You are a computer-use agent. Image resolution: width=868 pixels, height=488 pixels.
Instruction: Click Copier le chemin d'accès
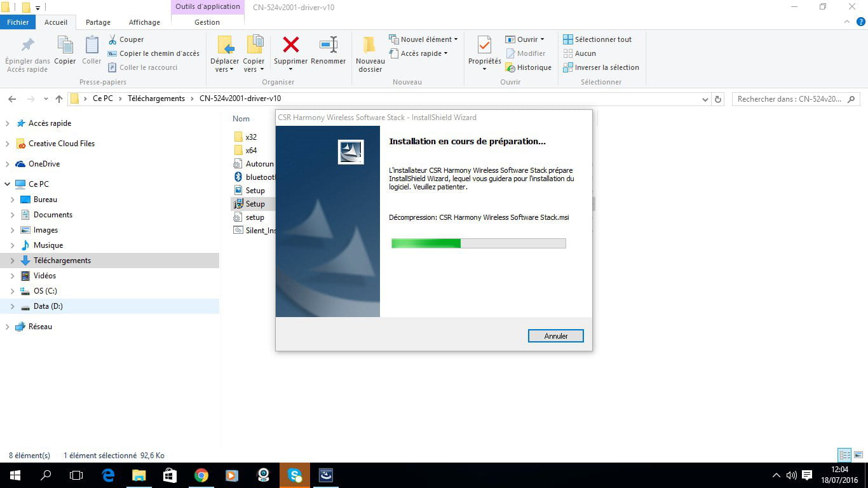click(x=153, y=53)
